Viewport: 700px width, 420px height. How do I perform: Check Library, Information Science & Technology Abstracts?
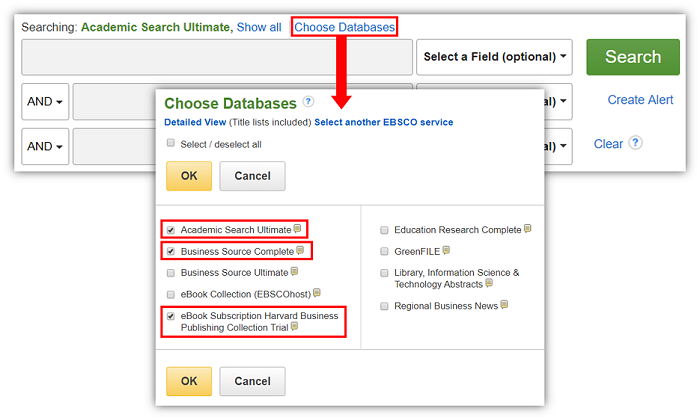point(384,273)
